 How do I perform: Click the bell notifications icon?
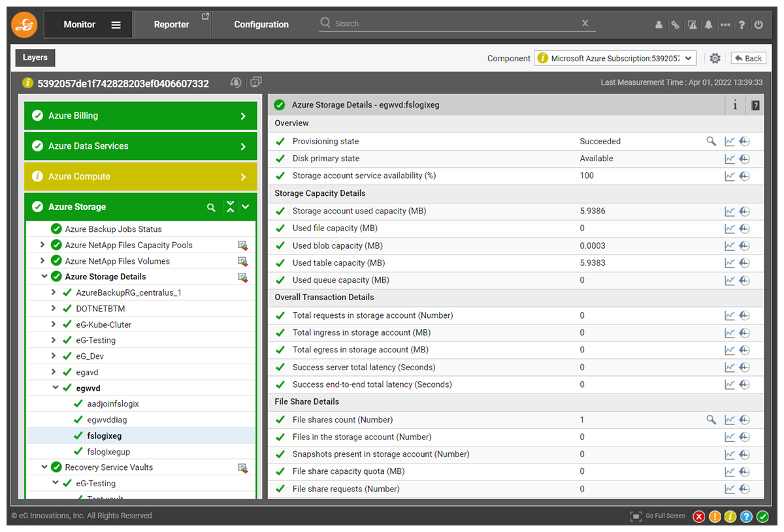pyautogui.click(x=708, y=25)
